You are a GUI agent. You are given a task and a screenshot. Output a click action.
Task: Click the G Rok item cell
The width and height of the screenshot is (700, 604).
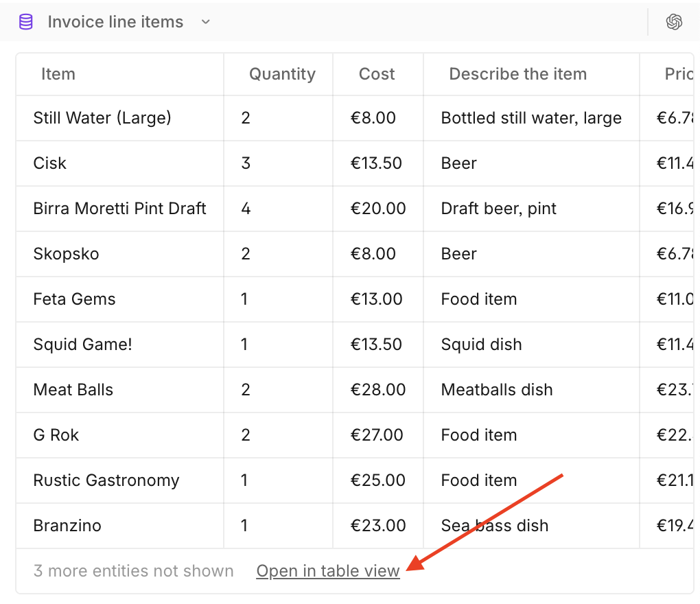tap(56, 435)
